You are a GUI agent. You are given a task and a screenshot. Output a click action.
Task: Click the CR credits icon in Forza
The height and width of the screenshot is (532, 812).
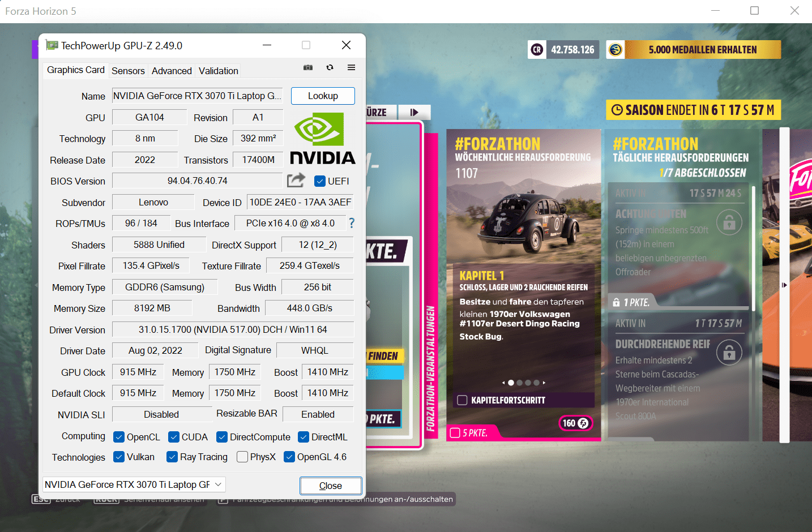(x=537, y=50)
